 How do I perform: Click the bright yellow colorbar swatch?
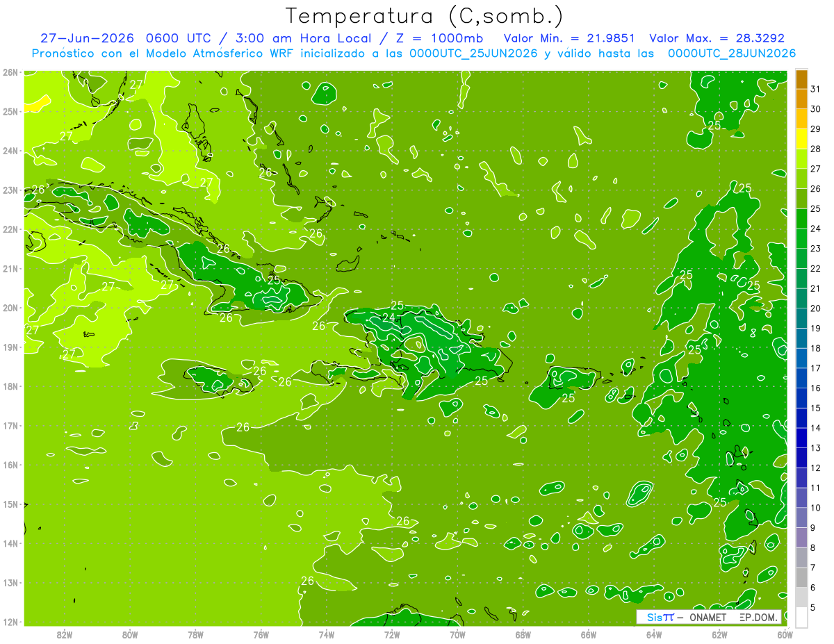pos(801,140)
